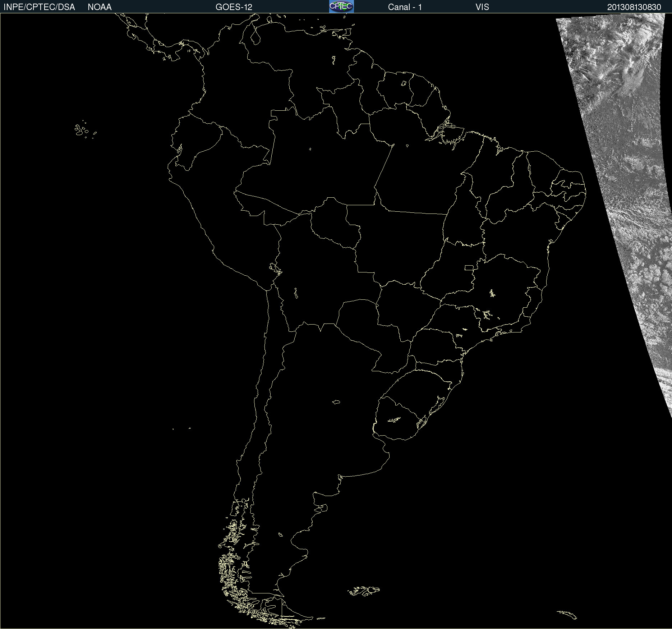Click the GOES-12 satellite label
This screenshot has width=672, height=629.
pyautogui.click(x=234, y=7)
